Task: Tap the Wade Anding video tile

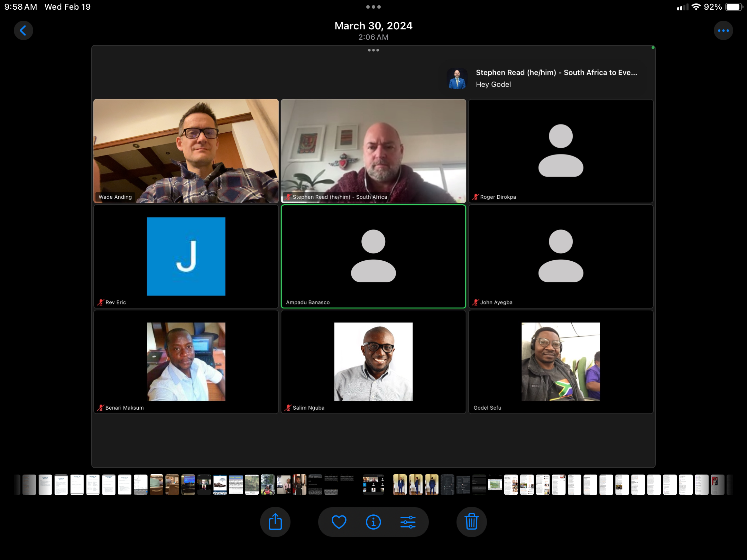Action: [x=186, y=151]
